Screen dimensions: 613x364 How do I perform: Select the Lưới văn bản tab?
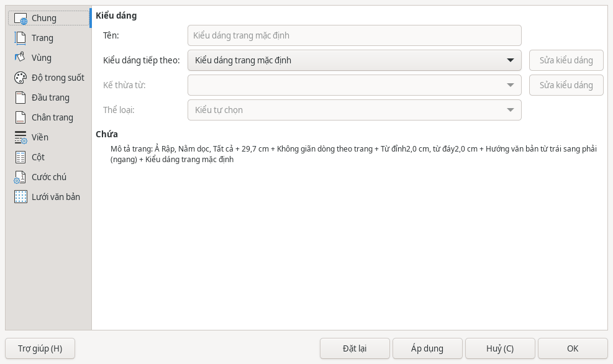coord(48,197)
